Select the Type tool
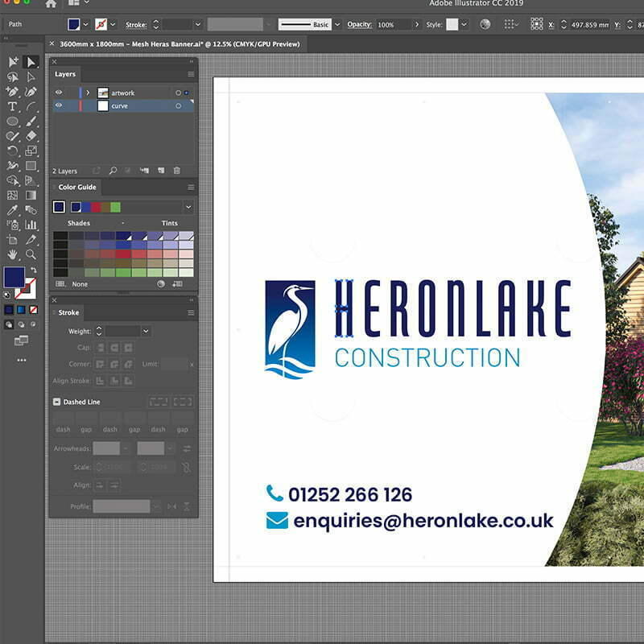Screen dimensions: 644x644 12,106
